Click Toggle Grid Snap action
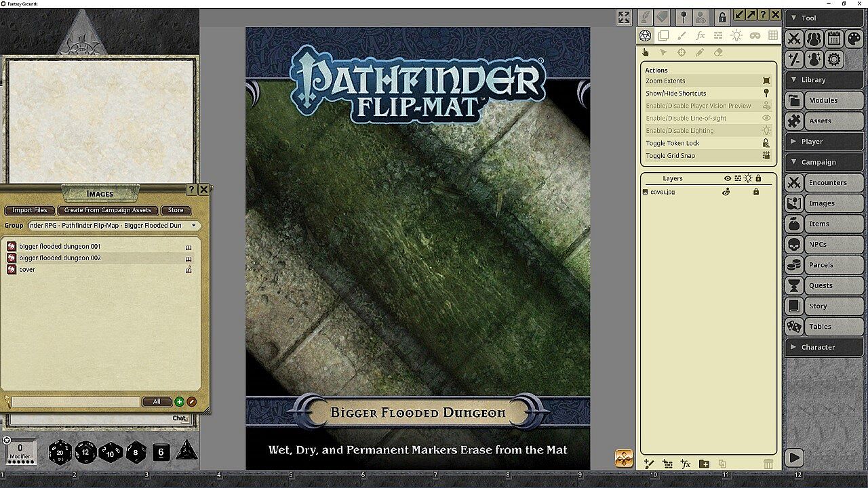 (708, 156)
